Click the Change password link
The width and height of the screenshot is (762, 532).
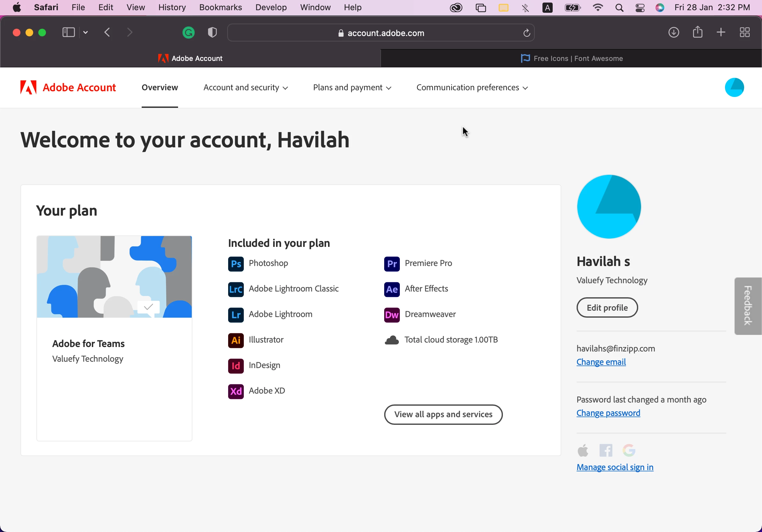click(x=608, y=413)
